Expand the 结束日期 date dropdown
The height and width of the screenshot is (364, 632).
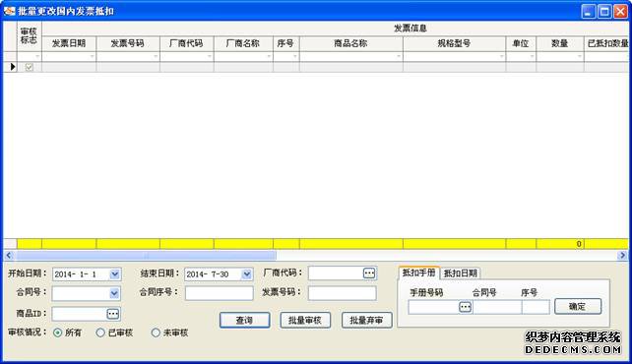tap(246, 274)
